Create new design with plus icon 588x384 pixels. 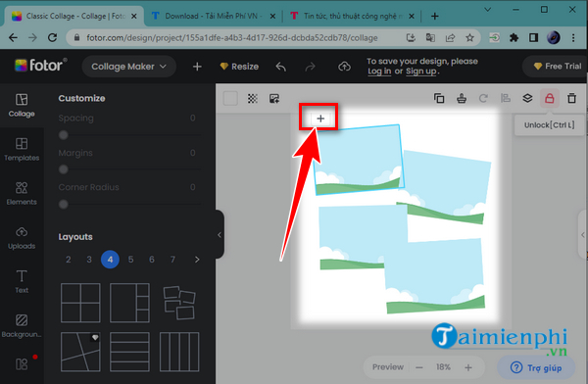(197, 67)
